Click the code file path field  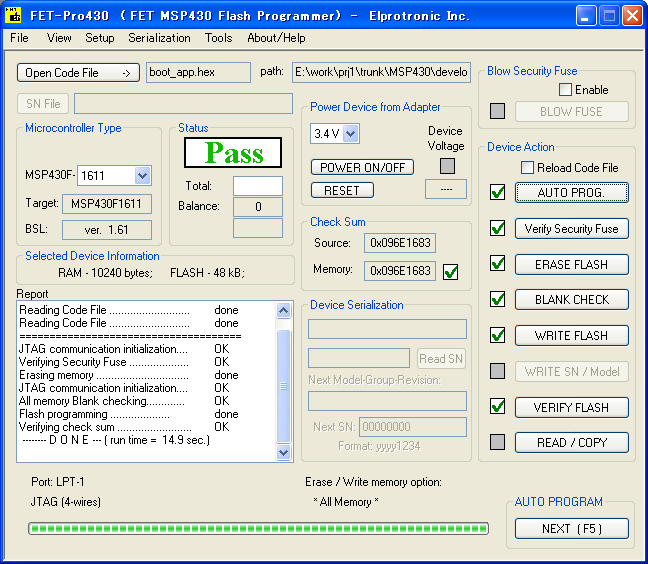click(x=381, y=72)
